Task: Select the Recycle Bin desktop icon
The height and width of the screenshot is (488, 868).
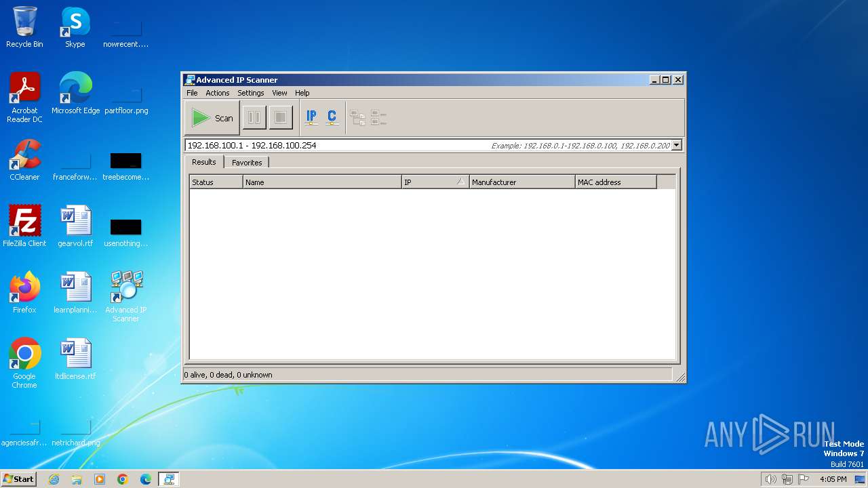Action: tap(24, 28)
